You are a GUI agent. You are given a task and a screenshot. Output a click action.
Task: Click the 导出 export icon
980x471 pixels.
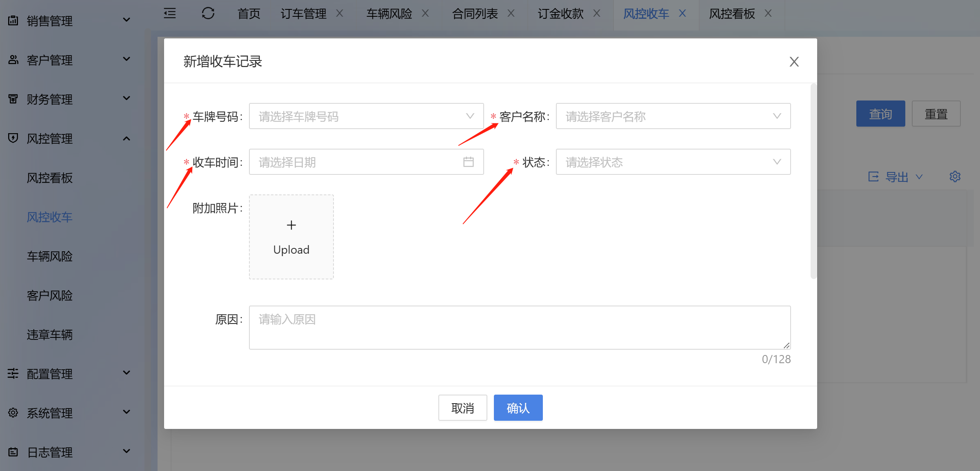coord(873,177)
